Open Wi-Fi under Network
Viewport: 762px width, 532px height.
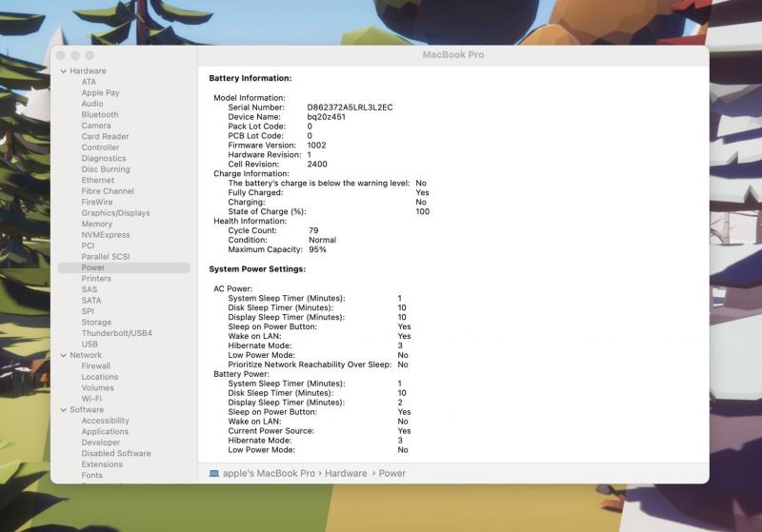tap(91, 399)
